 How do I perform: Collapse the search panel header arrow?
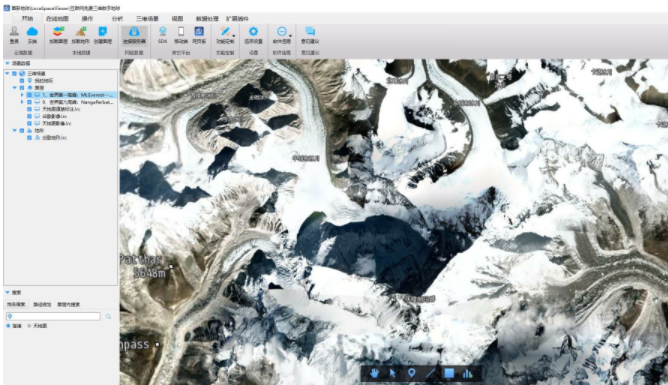pos(7,293)
